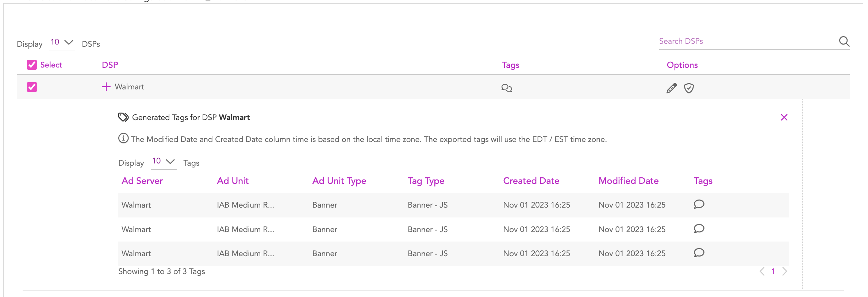Click 'Showing 1 to 3 of 3 Tags' text
This screenshot has width=868, height=297.
pos(162,271)
